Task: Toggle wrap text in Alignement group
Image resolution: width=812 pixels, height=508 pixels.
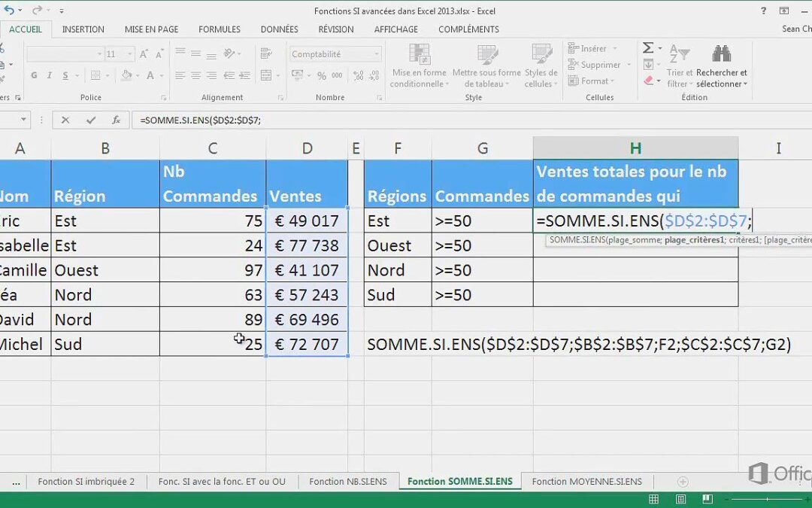Action: (265, 53)
